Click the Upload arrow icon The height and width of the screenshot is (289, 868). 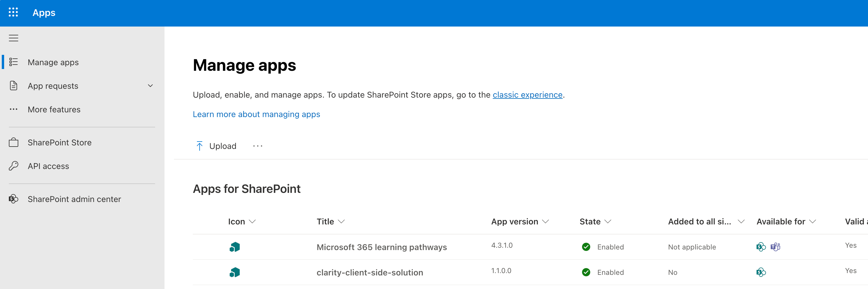click(x=200, y=146)
